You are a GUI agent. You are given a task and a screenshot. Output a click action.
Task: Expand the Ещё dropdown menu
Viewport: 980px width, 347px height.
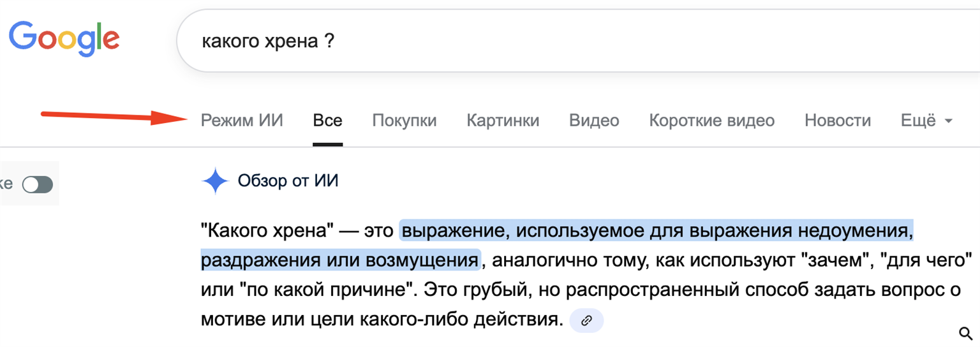coord(926,121)
